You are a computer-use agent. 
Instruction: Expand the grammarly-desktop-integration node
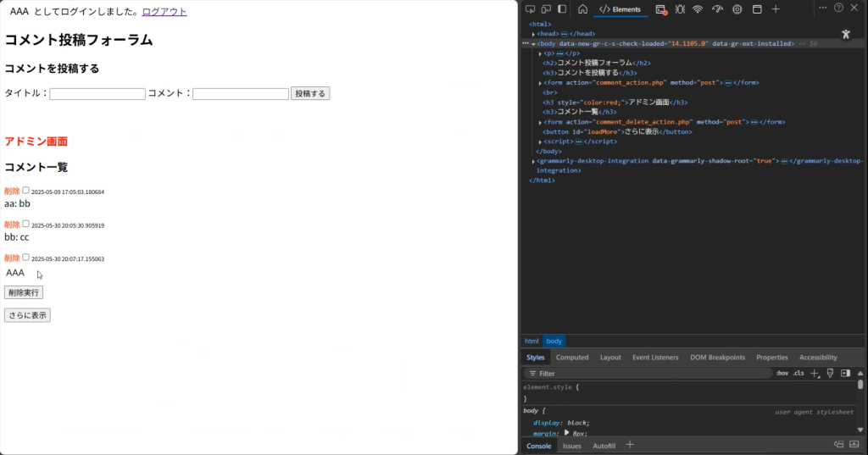coord(533,162)
